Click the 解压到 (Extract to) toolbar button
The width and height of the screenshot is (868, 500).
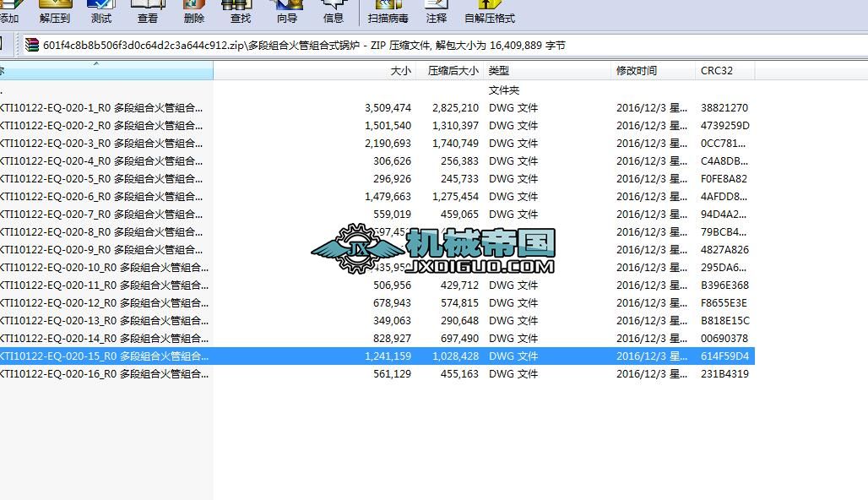tap(55, 12)
